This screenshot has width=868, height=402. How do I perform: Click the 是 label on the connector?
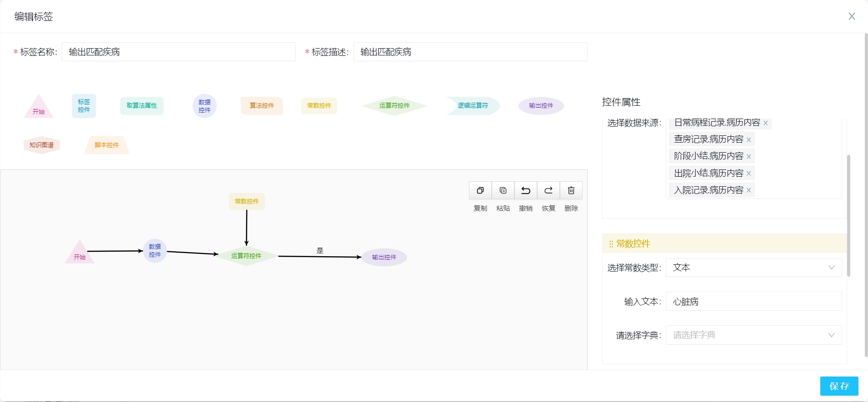pyautogui.click(x=320, y=251)
